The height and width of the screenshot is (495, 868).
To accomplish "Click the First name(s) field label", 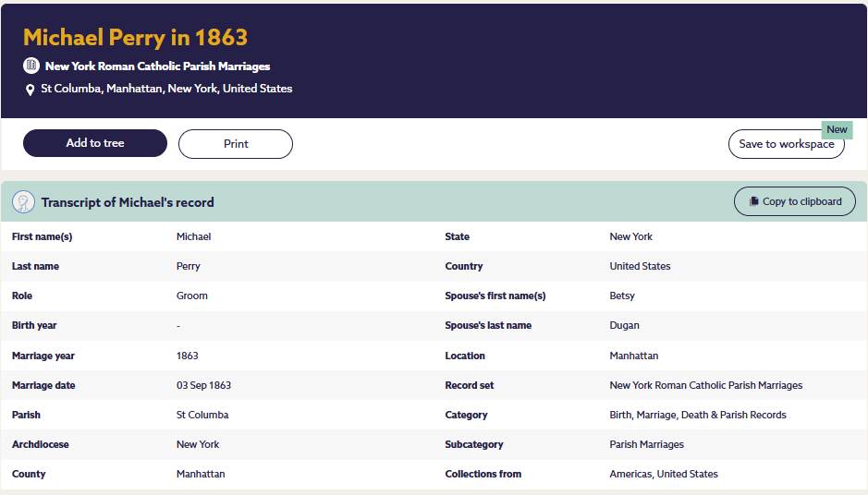I will [x=43, y=236].
